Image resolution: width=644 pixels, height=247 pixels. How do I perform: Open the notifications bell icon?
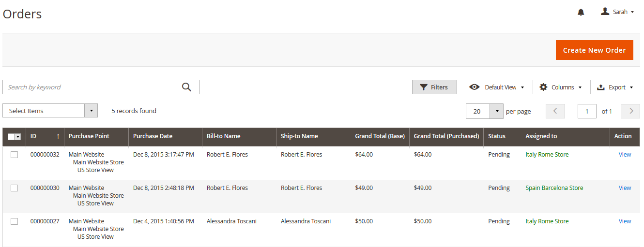coord(581,12)
